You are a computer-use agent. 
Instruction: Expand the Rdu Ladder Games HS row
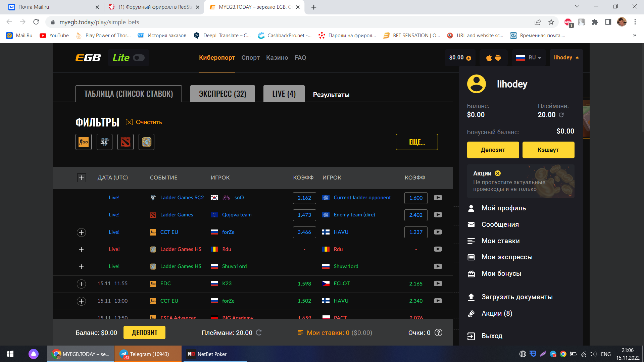[x=81, y=250]
